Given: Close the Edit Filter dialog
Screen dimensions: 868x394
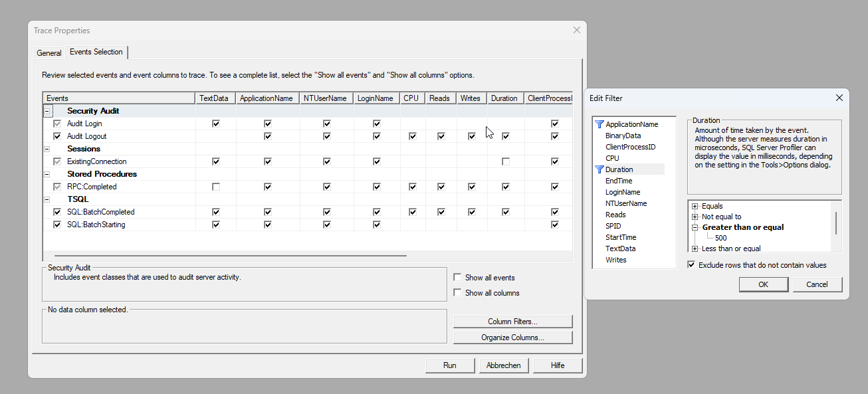Looking at the screenshot, I should tap(839, 98).
